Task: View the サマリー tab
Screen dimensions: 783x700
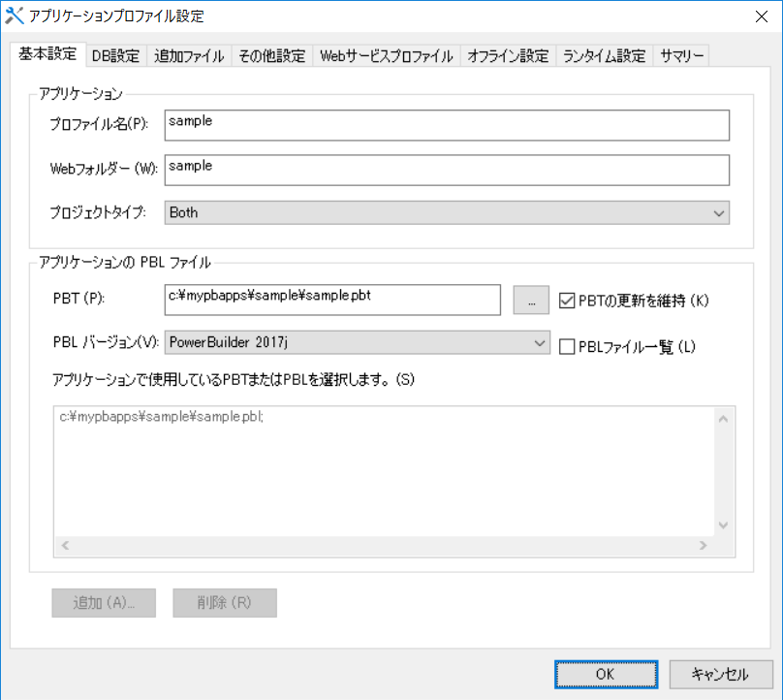Action: [681, 55]
